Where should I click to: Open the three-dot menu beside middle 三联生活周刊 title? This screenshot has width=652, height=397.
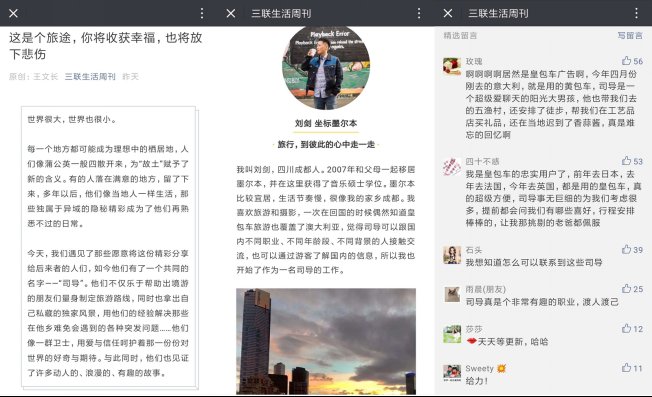(419, 13)
